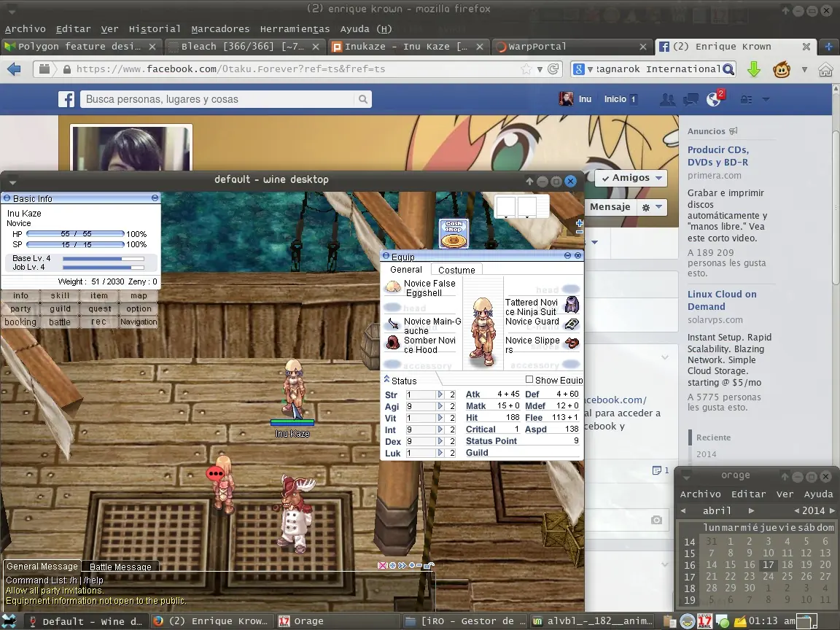Open the gear dropdown beside Mensaje

click(x=652, y=207)
